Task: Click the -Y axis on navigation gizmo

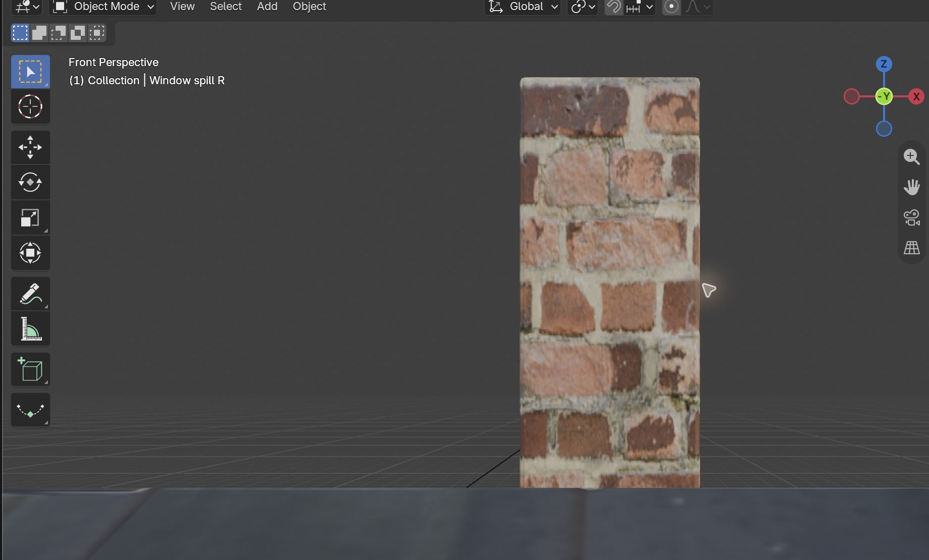Action: click(x=884, y=96)
